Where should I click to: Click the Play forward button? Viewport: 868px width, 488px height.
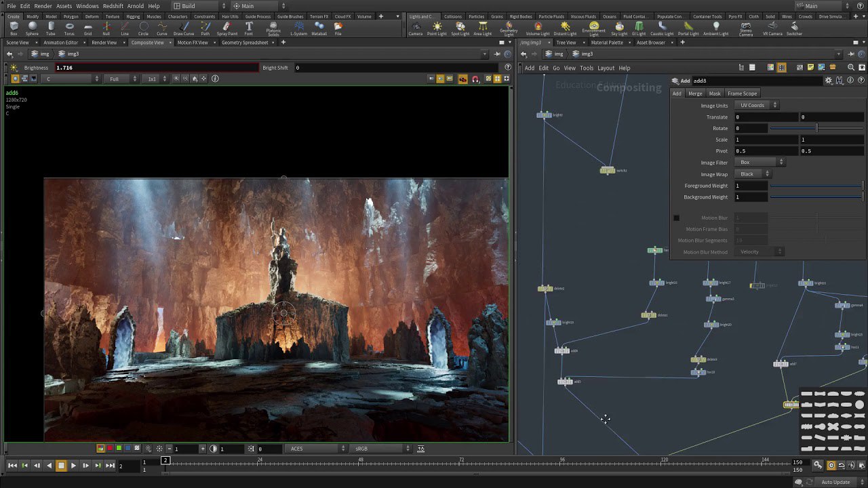coord(73,466)
